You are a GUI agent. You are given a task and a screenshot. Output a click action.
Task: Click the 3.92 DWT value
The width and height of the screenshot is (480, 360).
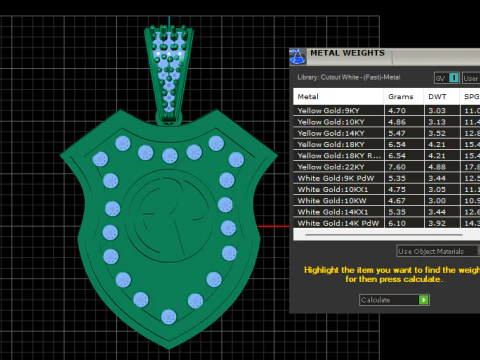click(437, 223)
